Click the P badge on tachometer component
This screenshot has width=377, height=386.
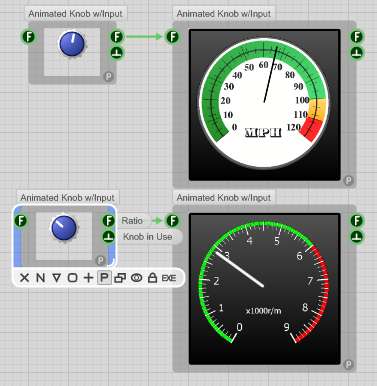coord(348,364)
